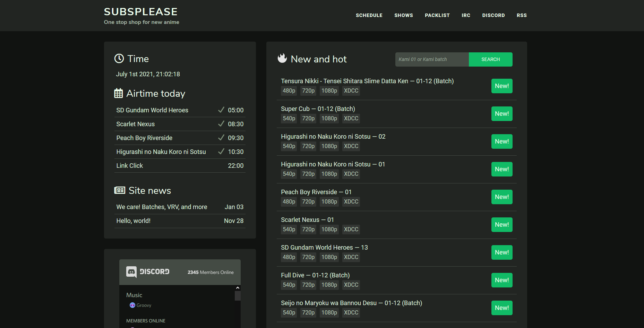Click the newspaper icon beside Site news

[120, 190]
